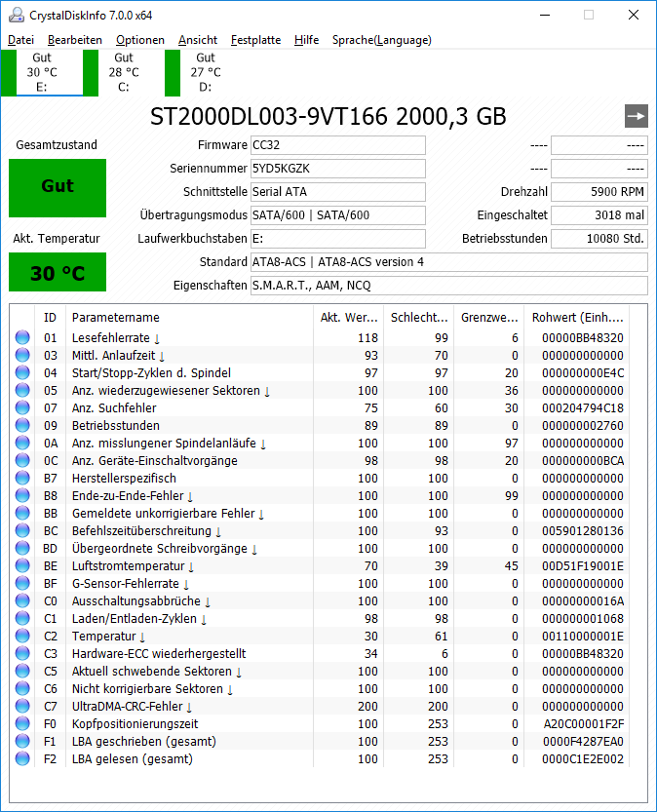This screenshot has width=657, height=812.
Task: Click the status orb for Gemeldete unkorrigierbare Fehler
Action: [x=22, y=513]
